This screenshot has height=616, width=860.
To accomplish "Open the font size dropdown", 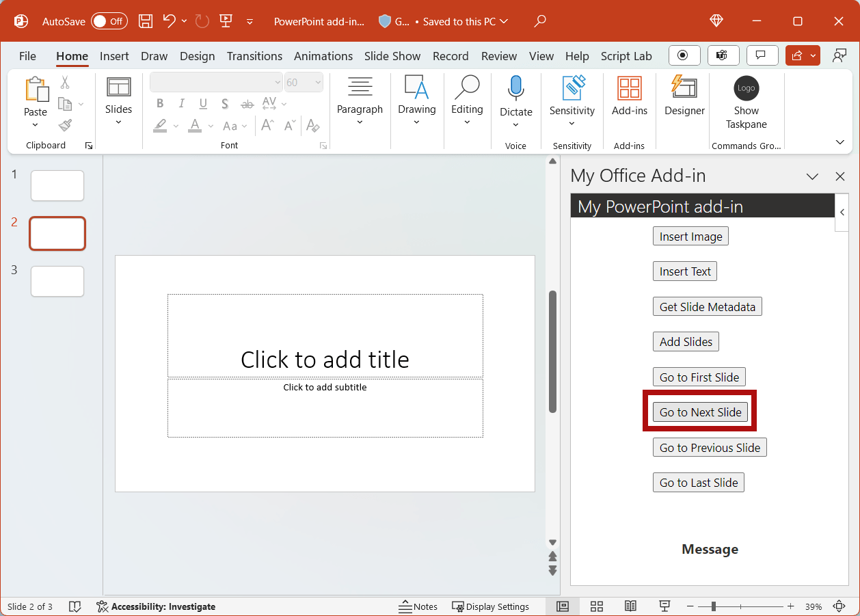I will [x=317, y=82].
